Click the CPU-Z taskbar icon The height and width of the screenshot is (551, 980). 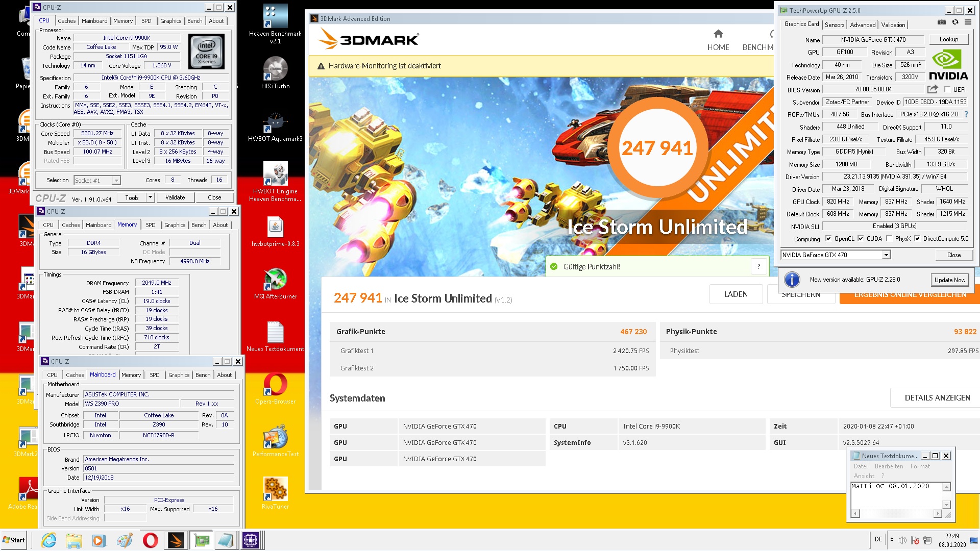coord(251,540)
